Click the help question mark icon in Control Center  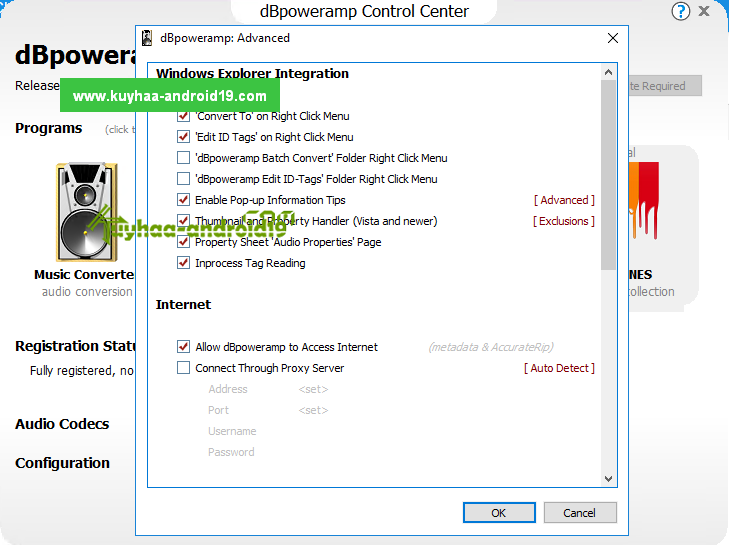click(680, 11)
